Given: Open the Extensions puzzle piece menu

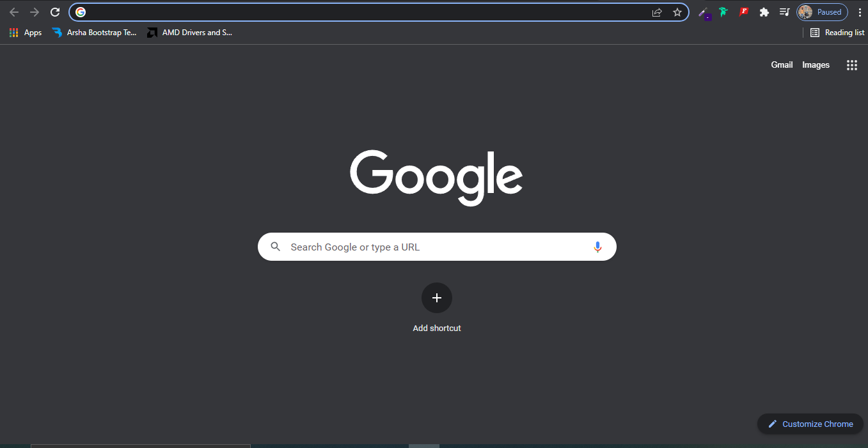Looking at the screenshot, I should click(764, 12).
